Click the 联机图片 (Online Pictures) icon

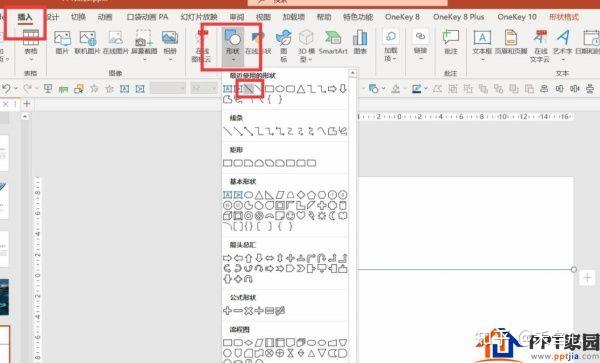coord(87,42)
